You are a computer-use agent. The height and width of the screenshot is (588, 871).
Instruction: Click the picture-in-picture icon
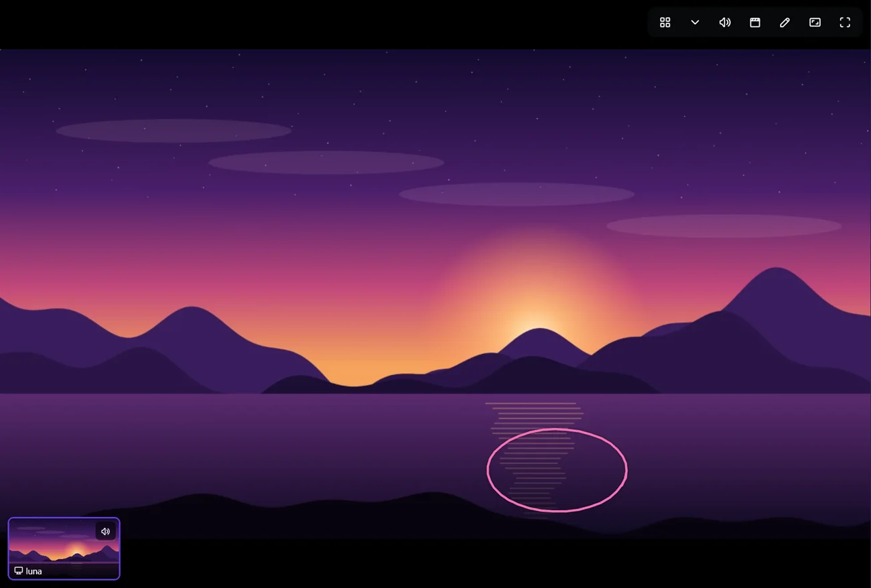coord(815,23)
